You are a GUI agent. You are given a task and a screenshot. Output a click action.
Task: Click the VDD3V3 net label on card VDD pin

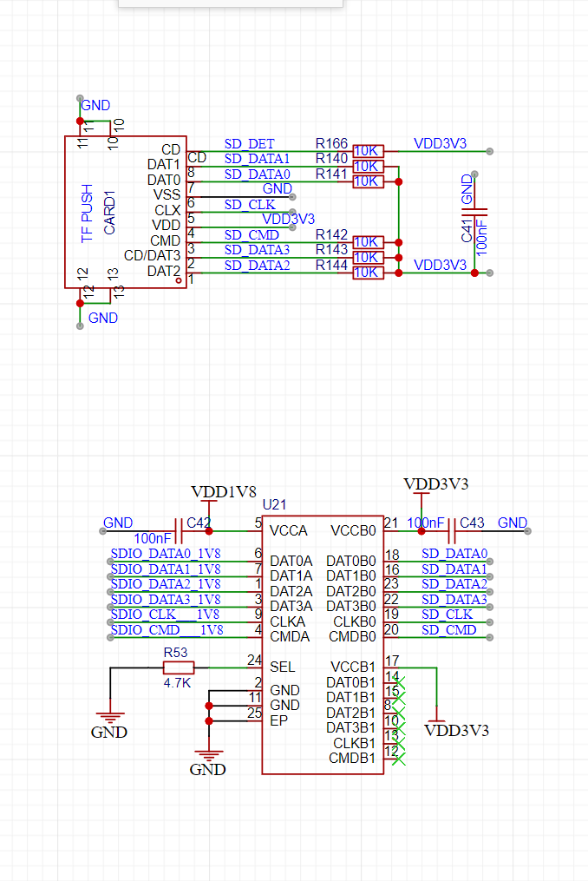click(288, 219)
